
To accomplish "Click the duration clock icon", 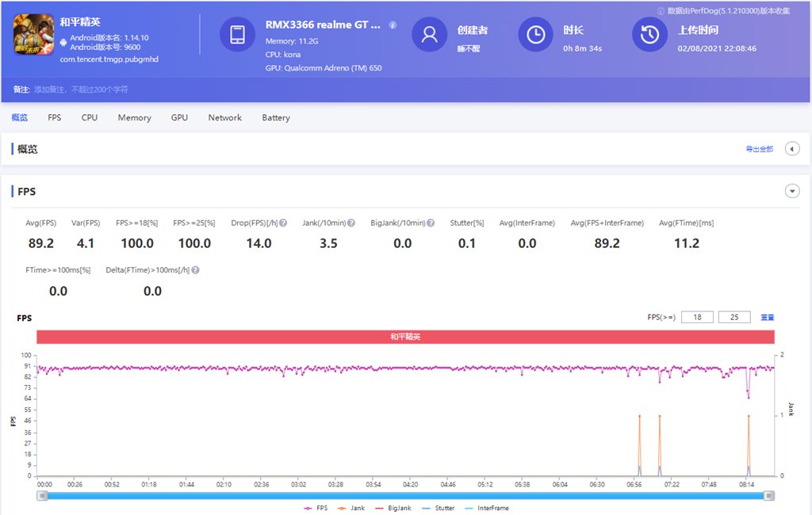I will click(x=536, y=35).
